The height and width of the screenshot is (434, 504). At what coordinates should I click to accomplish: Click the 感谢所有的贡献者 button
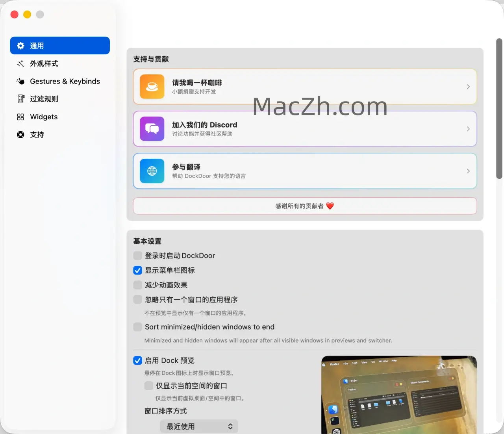tap(305, 206)
